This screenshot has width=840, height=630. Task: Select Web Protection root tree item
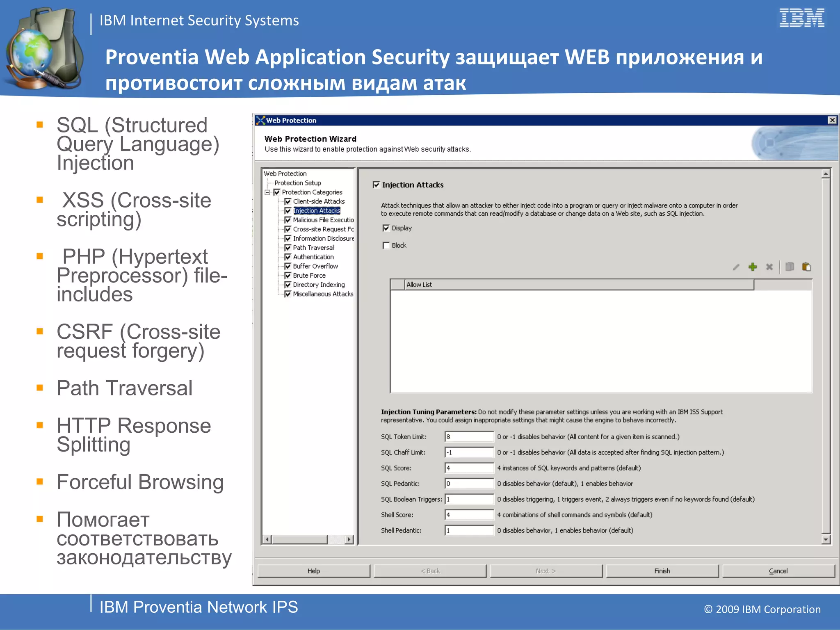coord(285,173)
